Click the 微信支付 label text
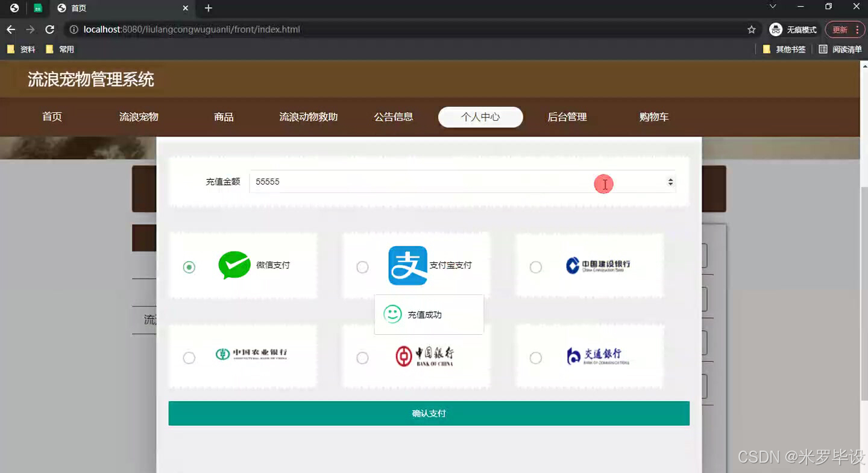 [x=273, y=265]
